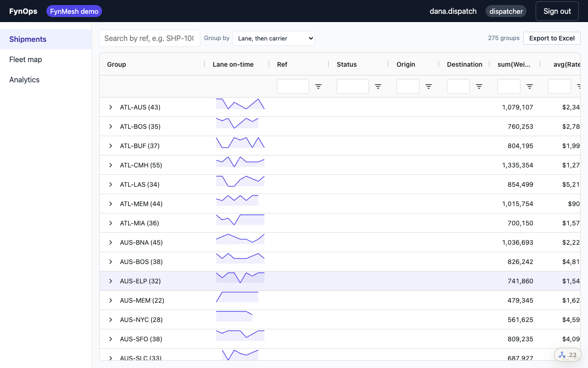Click the Sign out button
The height and width of the screenshot is (368, 588).
pyautogui.click(x=557, y=11)
